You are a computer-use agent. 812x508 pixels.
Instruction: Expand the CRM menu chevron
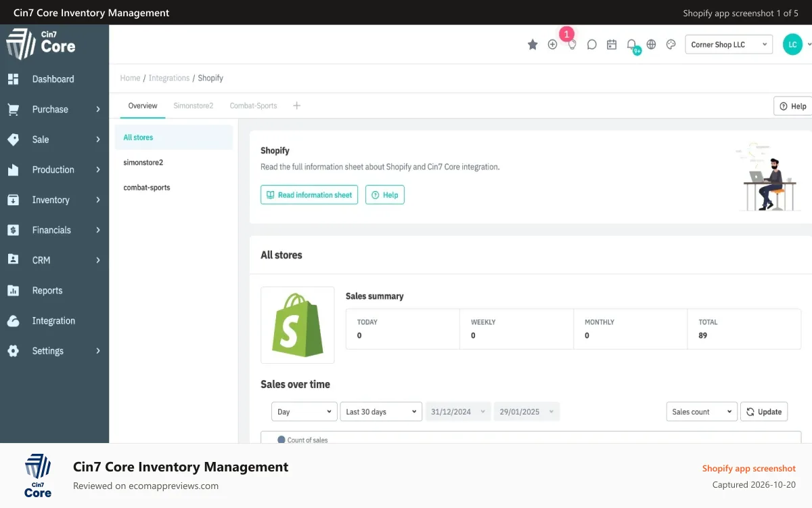click(x=98, y=260)
